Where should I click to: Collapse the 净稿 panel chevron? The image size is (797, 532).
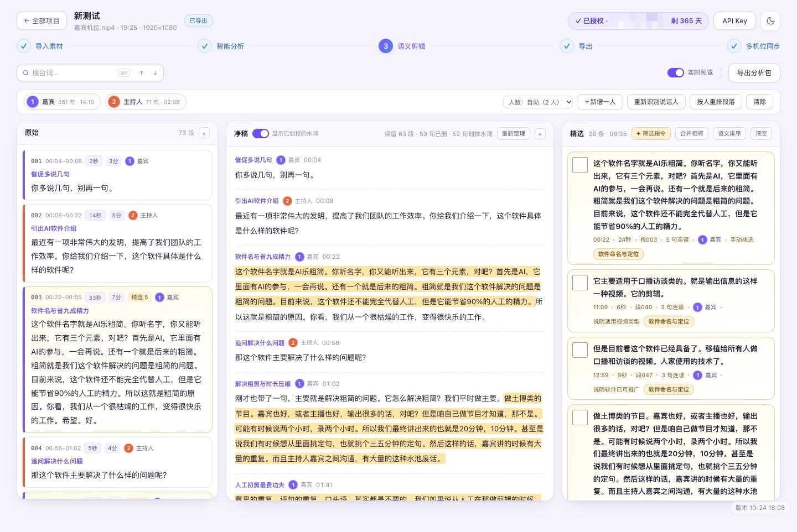[540, 134]
